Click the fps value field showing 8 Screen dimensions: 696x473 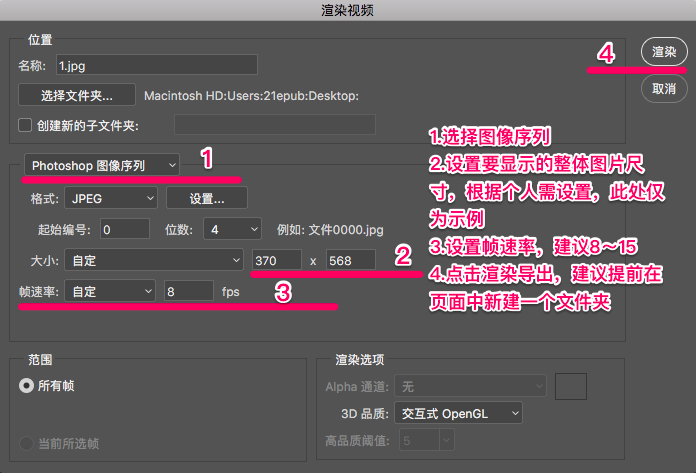pyautogui.click(x=187, y=291)
